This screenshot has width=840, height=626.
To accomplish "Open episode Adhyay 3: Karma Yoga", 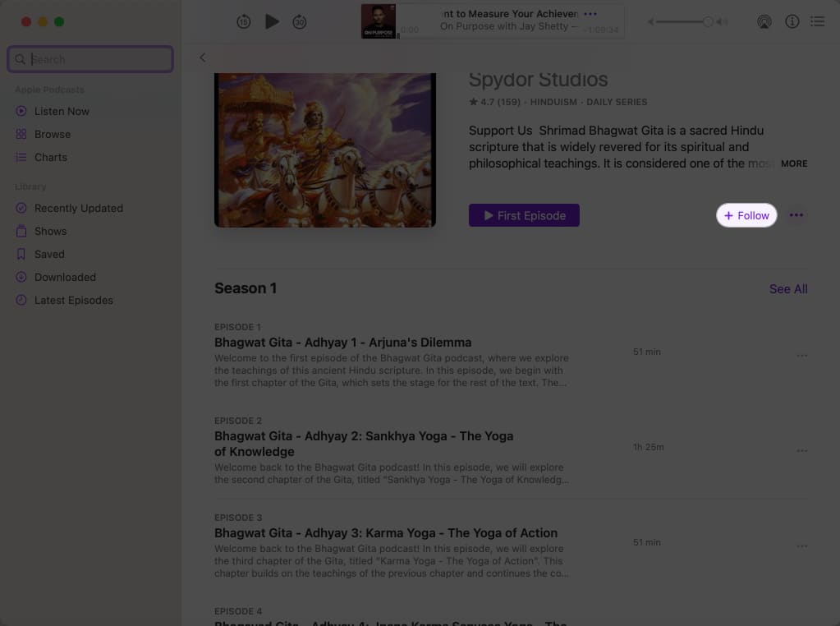I will tap(386, 533).
